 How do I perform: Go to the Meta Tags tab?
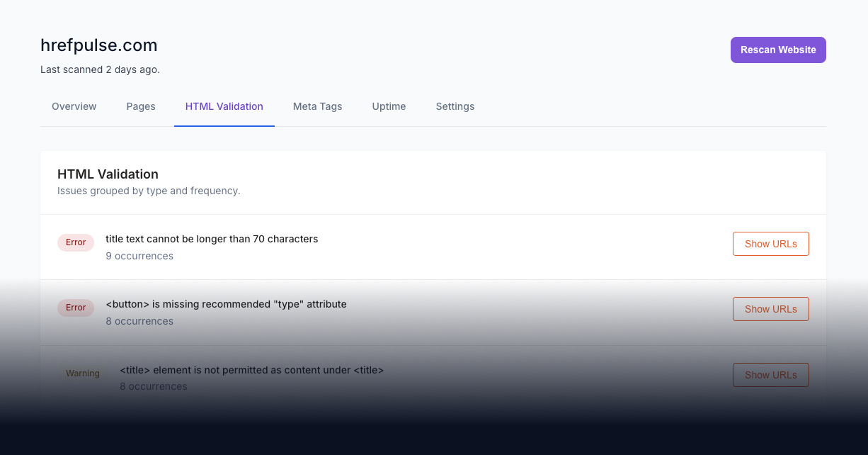318,106
